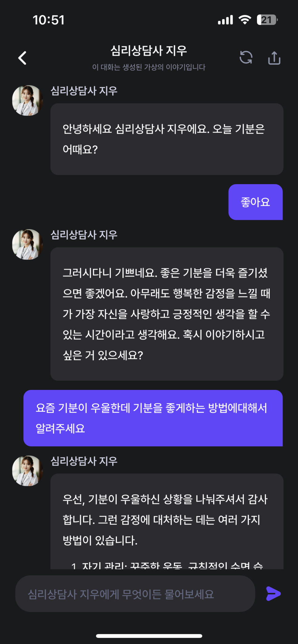Tap the Wi-Fi status icon
The width and height of the screenshot is (298, 644).
coord(245,20)
